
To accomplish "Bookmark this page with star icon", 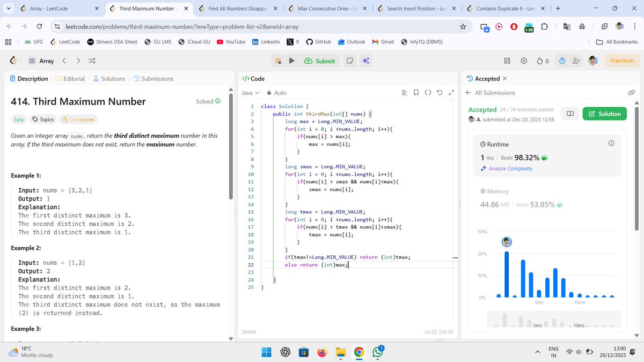I will pyautogui.click(x=463, y=26).
